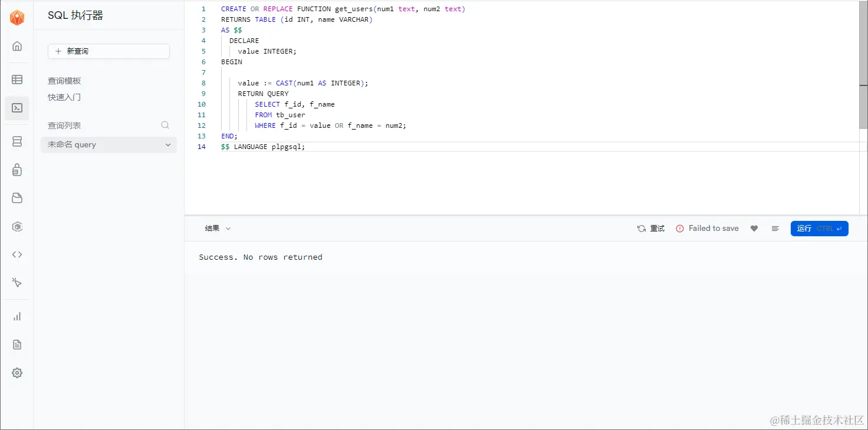The image size is (868, 430).
Task: Click the search icon beside 查询列表
Action: point(165,125)
